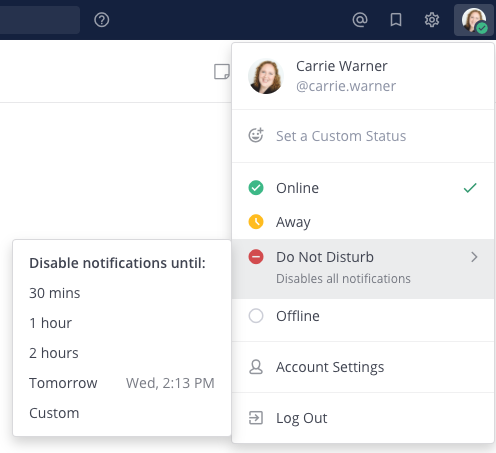Set status to Online
Viewport: 496px width, 453px height.
(363, 188)
